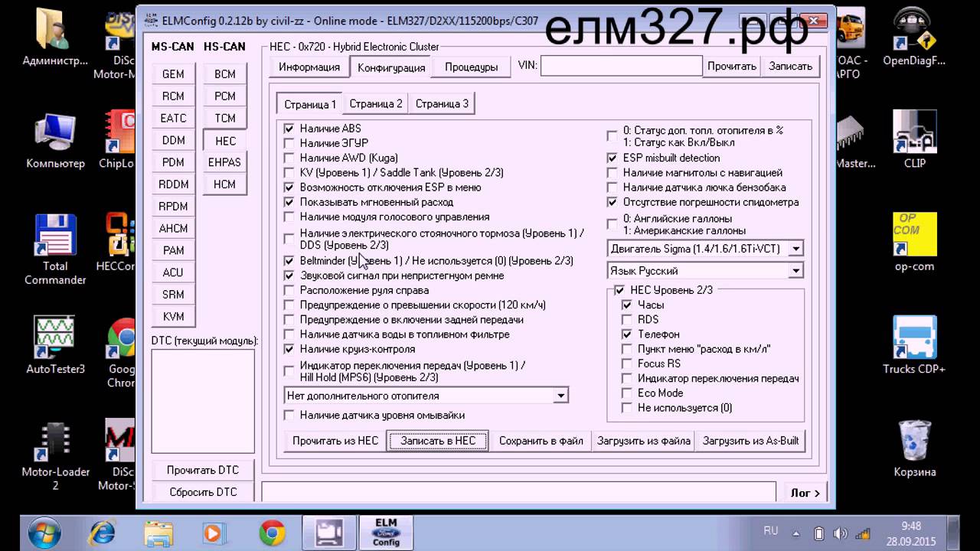Select the GEM module button
The width and height of the screenshot is (980, 551).
[x=173, y=74]
